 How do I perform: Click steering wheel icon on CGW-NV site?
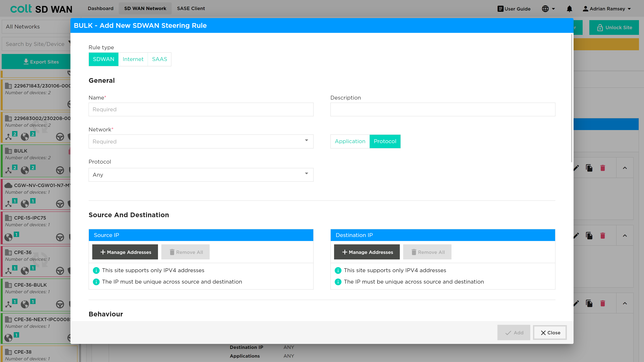pyautogui.click(x=60, y=204)
